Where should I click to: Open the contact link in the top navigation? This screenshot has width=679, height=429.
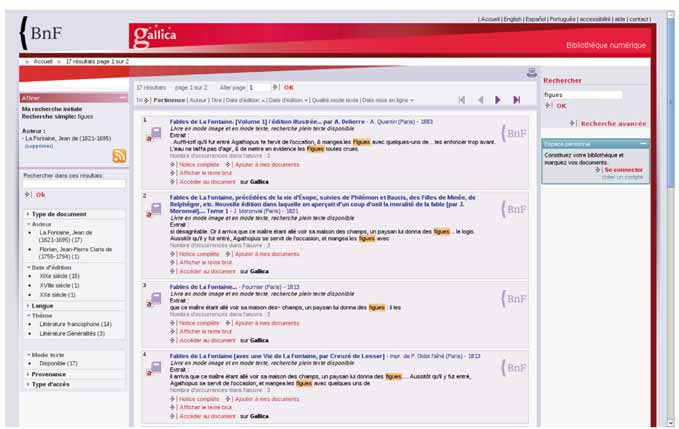click(639, 19)
